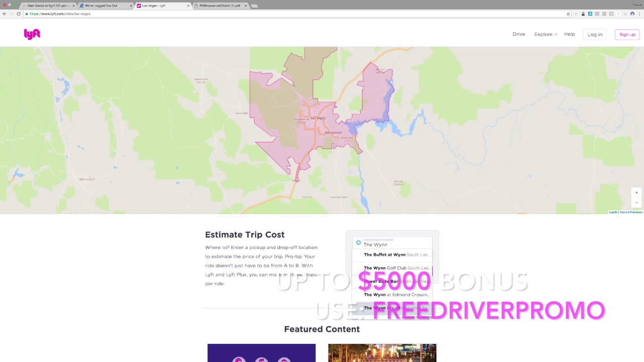Click the checkmark extension icon

(576, 14)
